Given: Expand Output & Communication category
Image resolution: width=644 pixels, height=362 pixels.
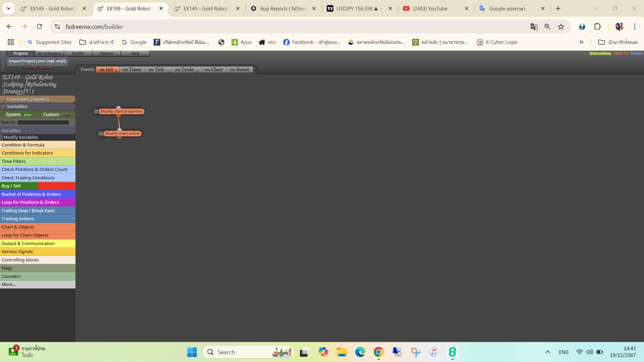Looking at the screenshot, I should (38, 244).
